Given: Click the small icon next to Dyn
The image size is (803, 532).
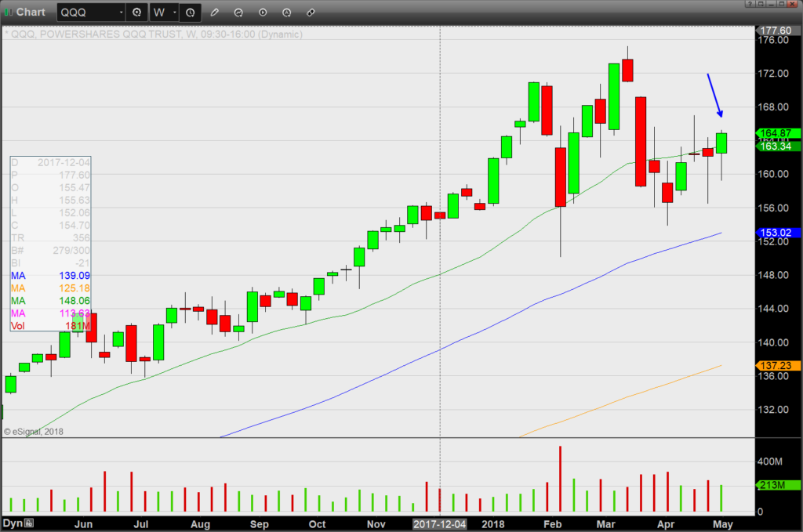Looking at the screenshot, I should click(29, 523).
